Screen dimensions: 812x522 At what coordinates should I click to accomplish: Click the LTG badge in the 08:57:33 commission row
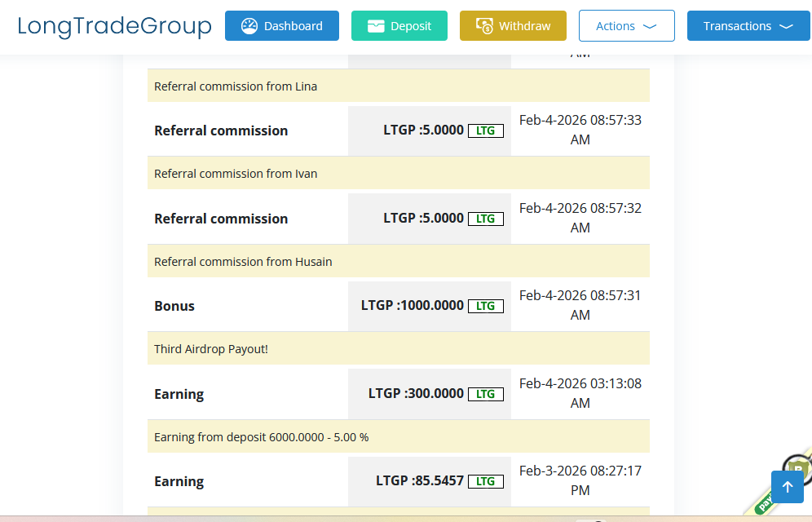(485, 130)
